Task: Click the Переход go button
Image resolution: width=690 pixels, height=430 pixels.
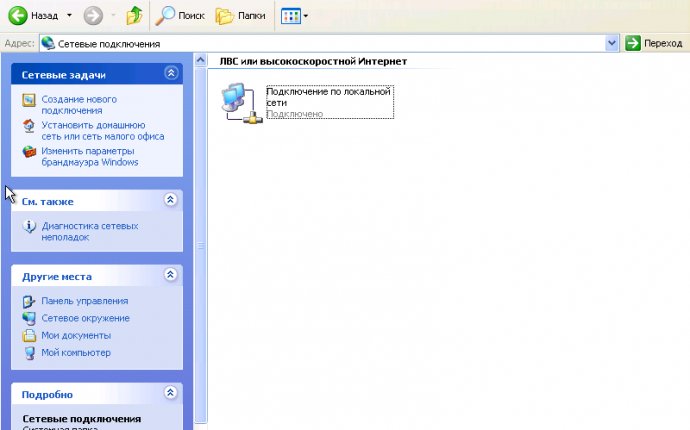Action: tap(653, 43)
